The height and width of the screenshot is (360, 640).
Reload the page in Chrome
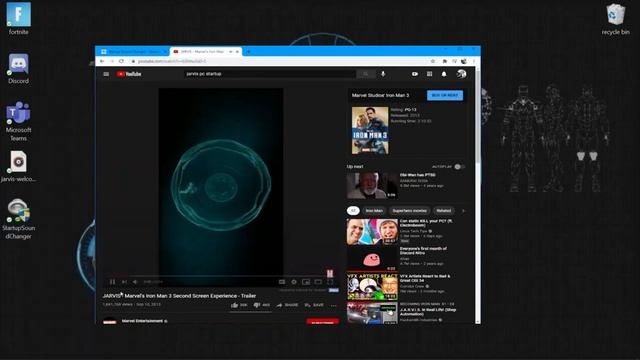click(121, 61)
